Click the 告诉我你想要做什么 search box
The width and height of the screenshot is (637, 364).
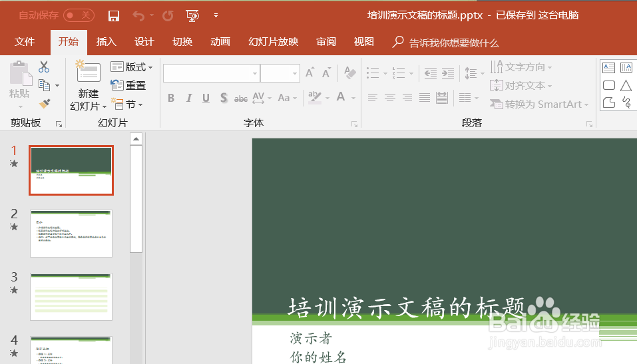(x=446, y=43)
